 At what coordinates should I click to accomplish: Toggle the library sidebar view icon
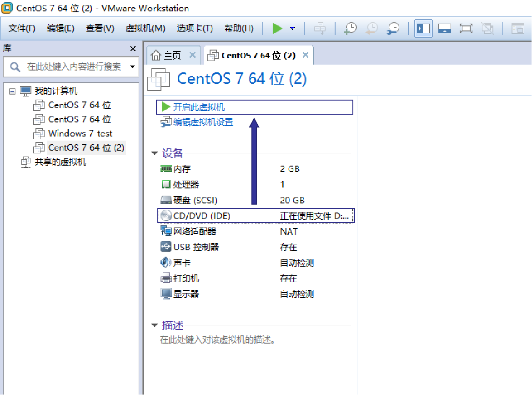click(x=423, y=28)
